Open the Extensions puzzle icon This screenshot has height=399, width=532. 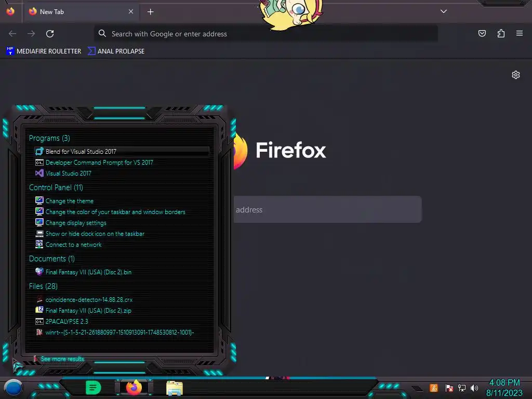pyautogui.click(x=501, y=33)
